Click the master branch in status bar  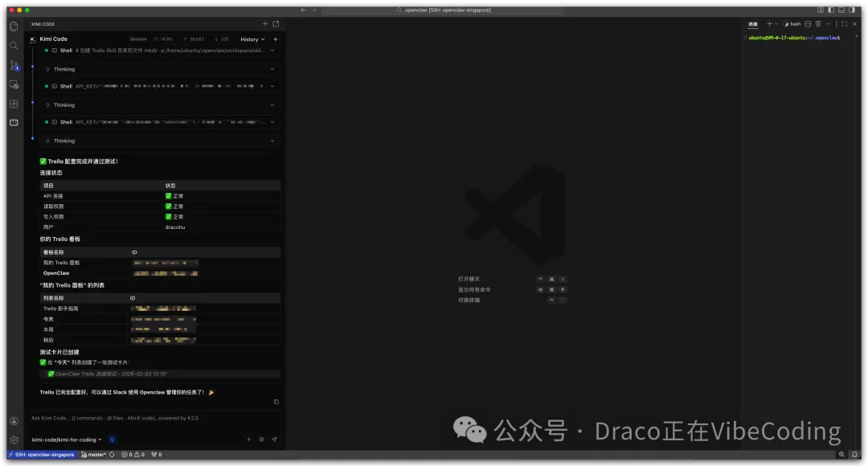click(x=93, y=455)
